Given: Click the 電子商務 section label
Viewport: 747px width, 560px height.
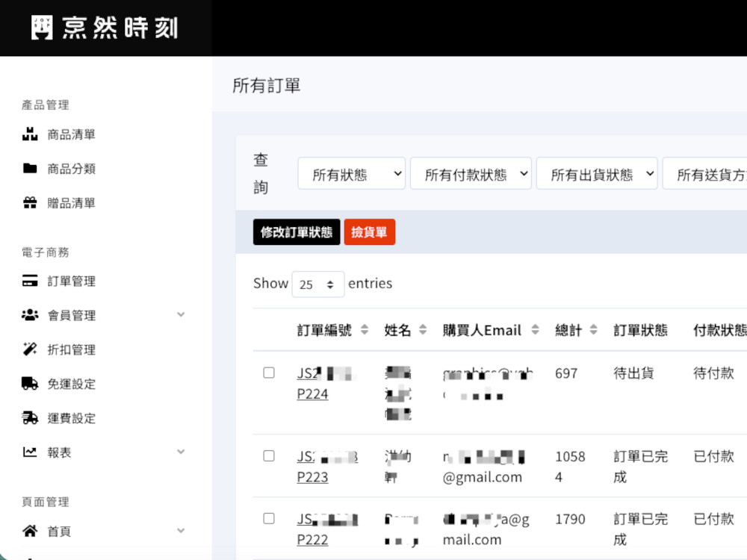Looking at the screenshot, I should click(46, 252).
